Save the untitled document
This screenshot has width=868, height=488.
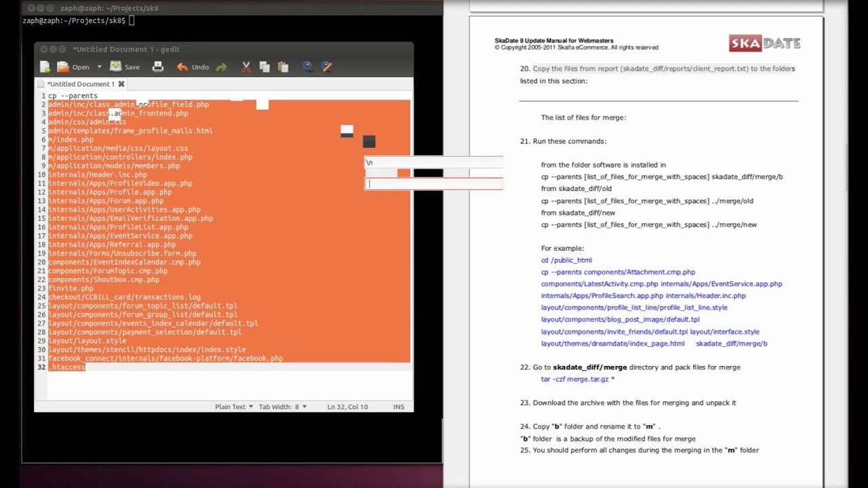(125, 66)
